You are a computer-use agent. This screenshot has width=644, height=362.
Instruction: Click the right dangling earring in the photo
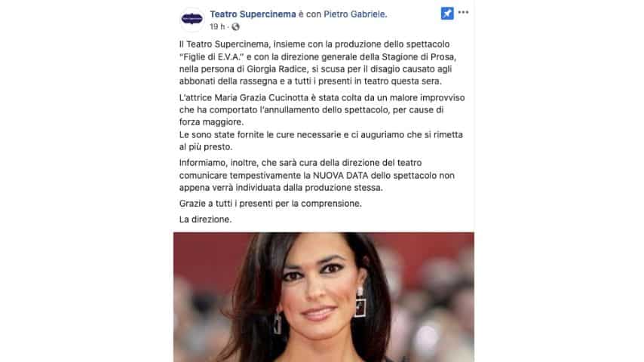click(360, 302)
